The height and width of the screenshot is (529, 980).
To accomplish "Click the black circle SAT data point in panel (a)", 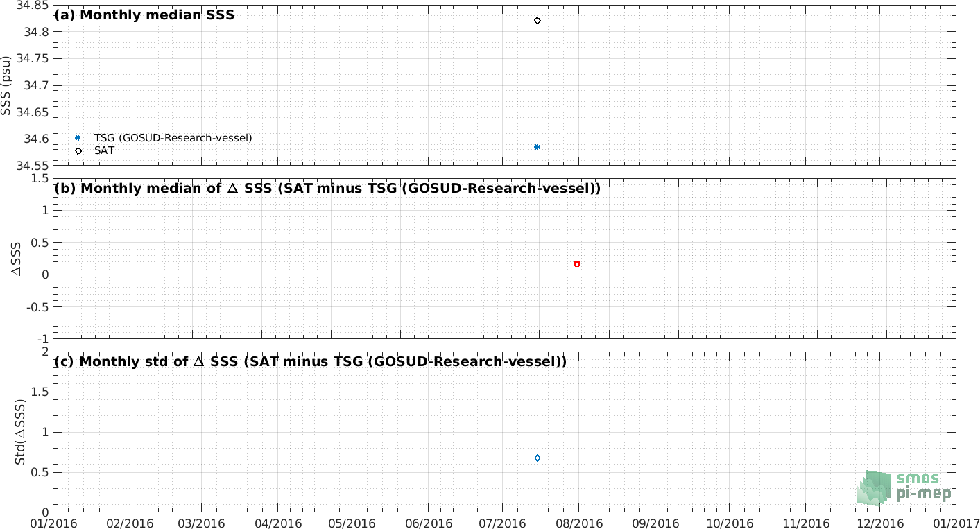I will (538, 21).
